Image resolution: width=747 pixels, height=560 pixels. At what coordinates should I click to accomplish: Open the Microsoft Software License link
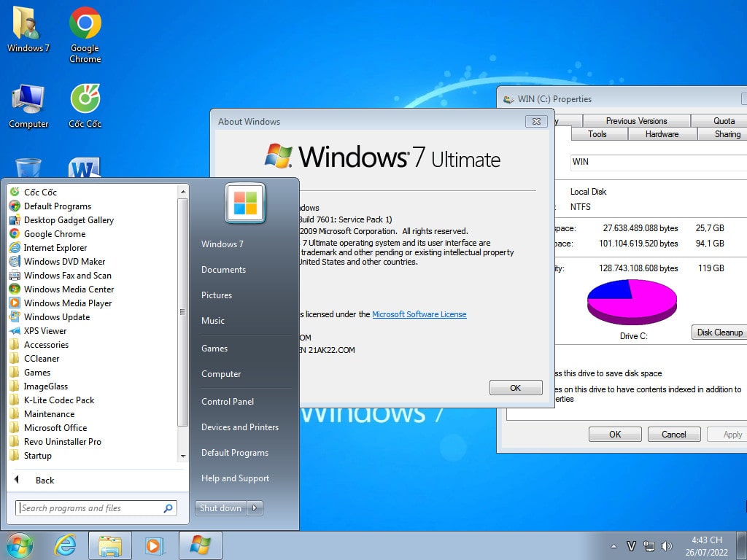point(419,314)
